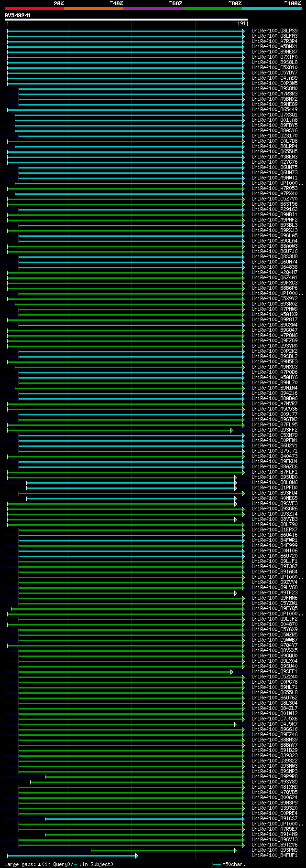The height and width of the screenshot is (868, 306).
Task: Select UniRef100_C0P2K2 entry
Action: point(274,351)
